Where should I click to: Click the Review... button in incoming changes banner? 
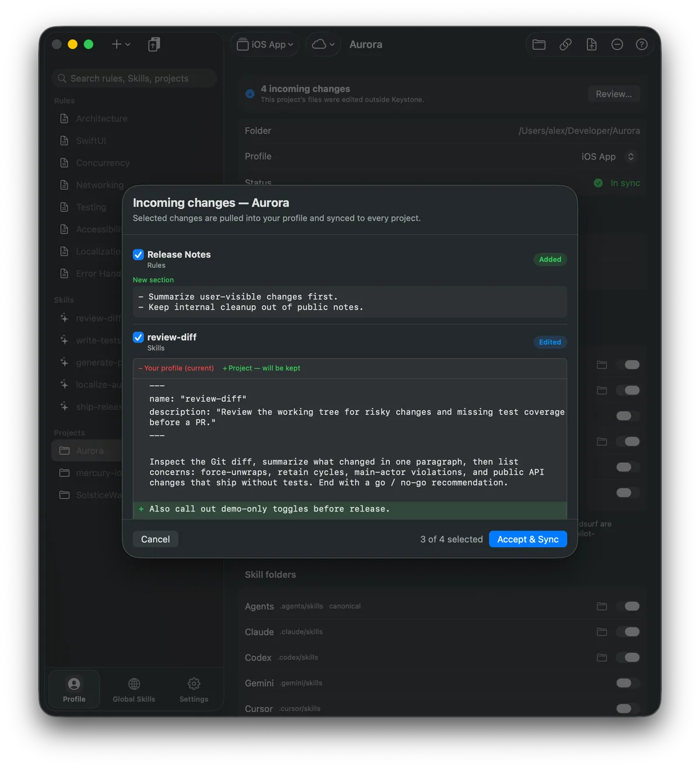coord(614,94)
